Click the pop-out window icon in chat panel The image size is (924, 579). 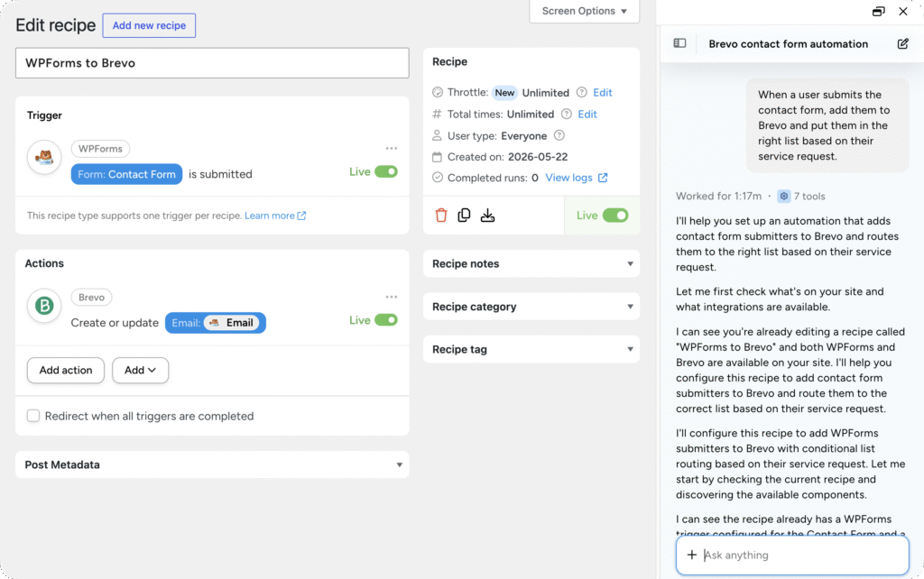coord(878,11)
